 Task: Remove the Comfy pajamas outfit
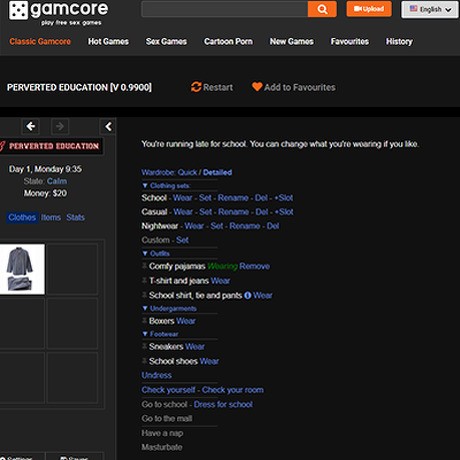[254, 266]
